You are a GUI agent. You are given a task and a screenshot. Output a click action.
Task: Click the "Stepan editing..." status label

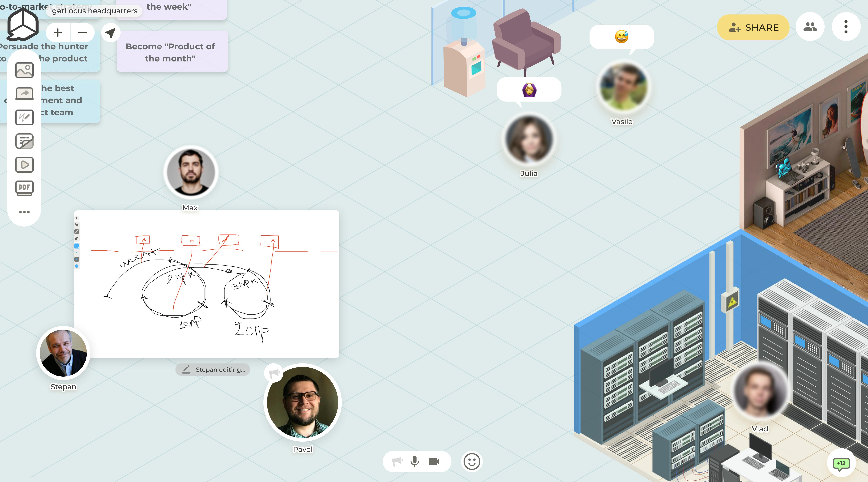click(213, 369)
